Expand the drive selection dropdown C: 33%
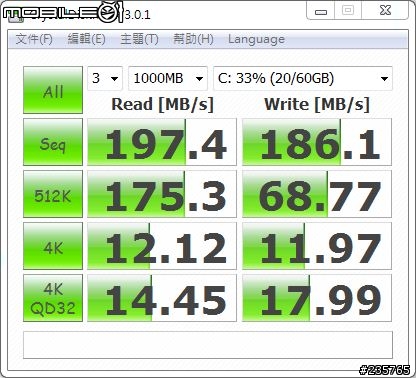Viewport: 416px width, 378px height. [303, 78]
